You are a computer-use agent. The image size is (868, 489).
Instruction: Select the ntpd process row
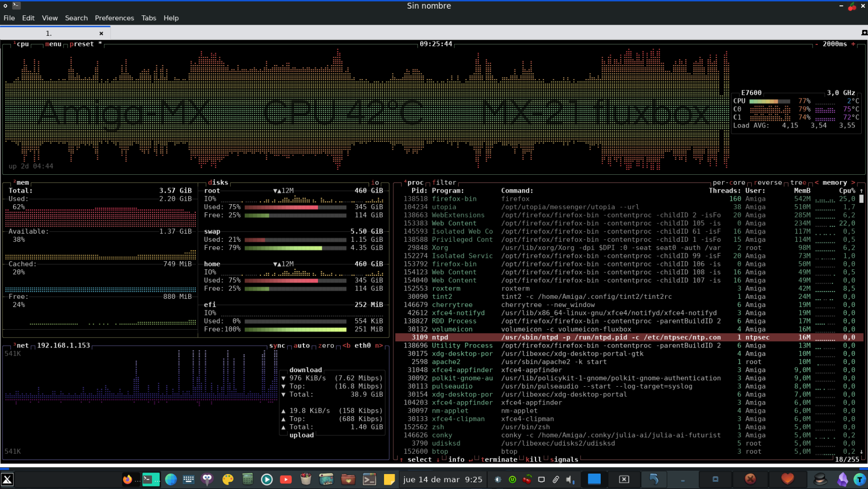tap(629, 337)
